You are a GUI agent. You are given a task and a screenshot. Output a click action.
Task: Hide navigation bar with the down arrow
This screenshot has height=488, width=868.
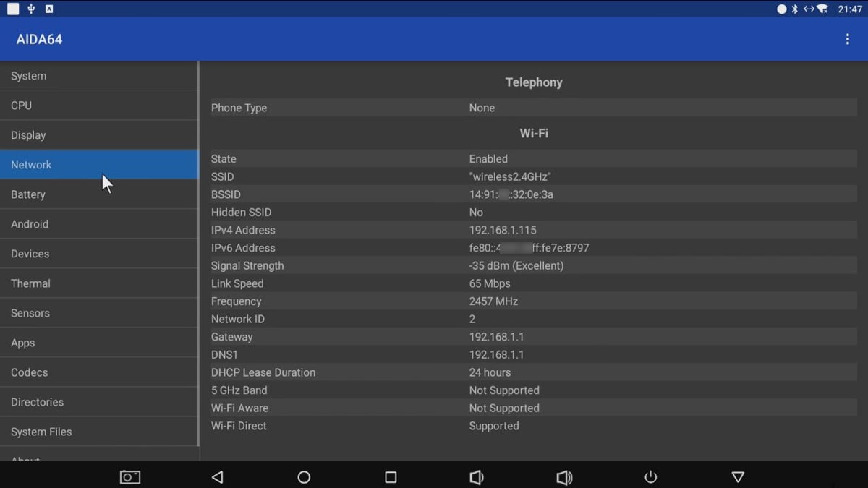coord(738,477)
